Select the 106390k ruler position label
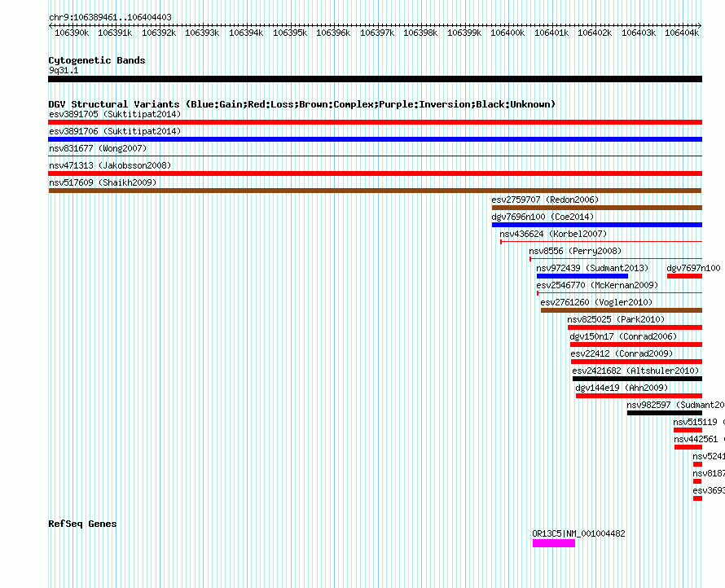The image size is (725, 588). point(72,33)
